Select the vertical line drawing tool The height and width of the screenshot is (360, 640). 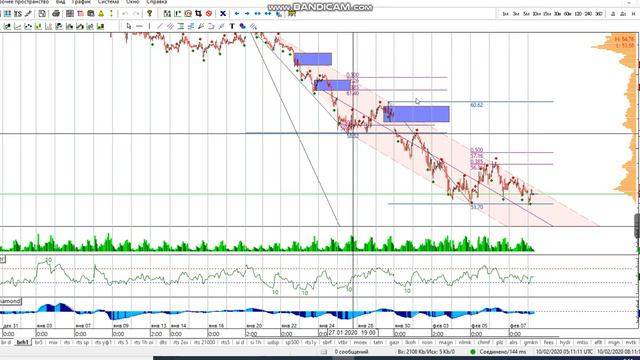pyautogui.click(x=149, y=26)
